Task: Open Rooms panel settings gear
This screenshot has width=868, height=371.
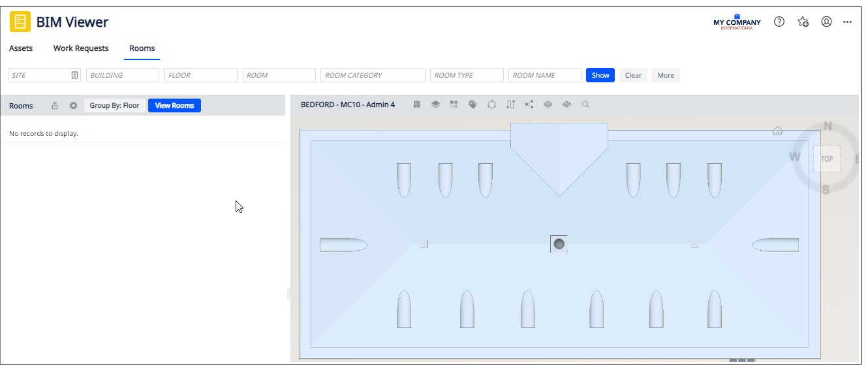Action: click(x=73, y=105)
